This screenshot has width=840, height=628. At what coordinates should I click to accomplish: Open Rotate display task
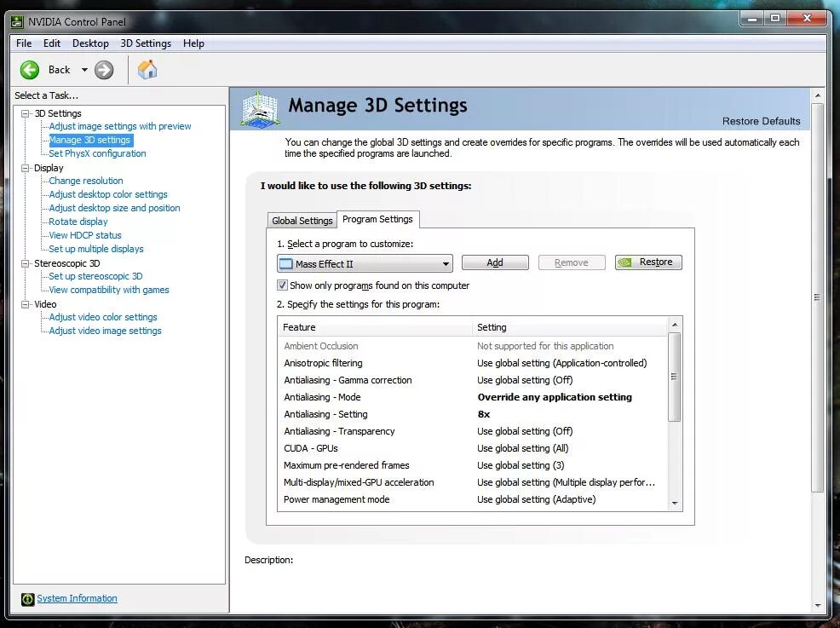tap(78, 222)
